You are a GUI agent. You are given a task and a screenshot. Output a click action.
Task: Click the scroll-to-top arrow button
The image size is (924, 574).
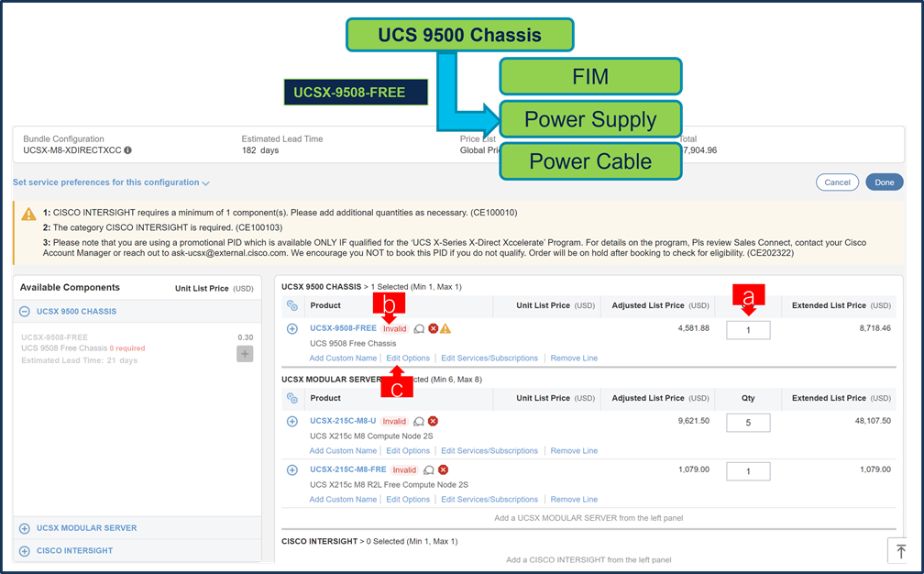click(900, 551)
